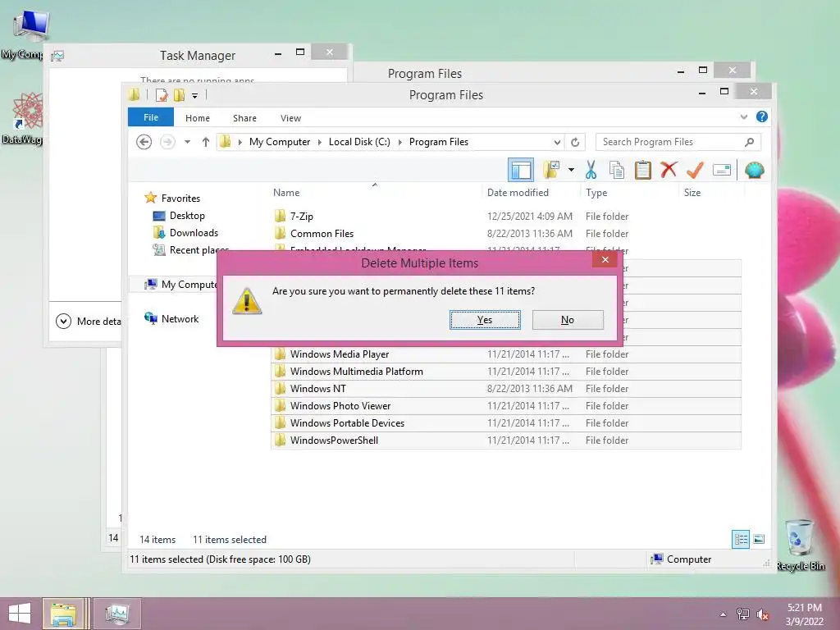Click the Back navigation arrow

[144, 142]
